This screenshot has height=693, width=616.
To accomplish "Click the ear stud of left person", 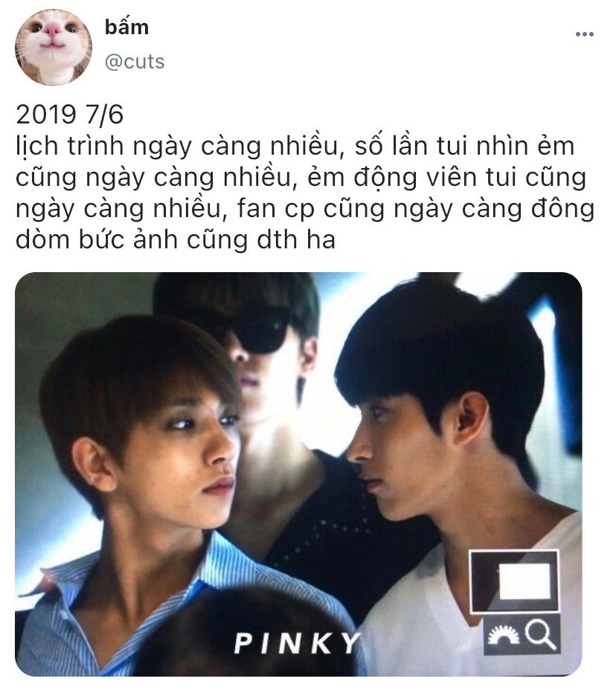I will pos(92,478).
